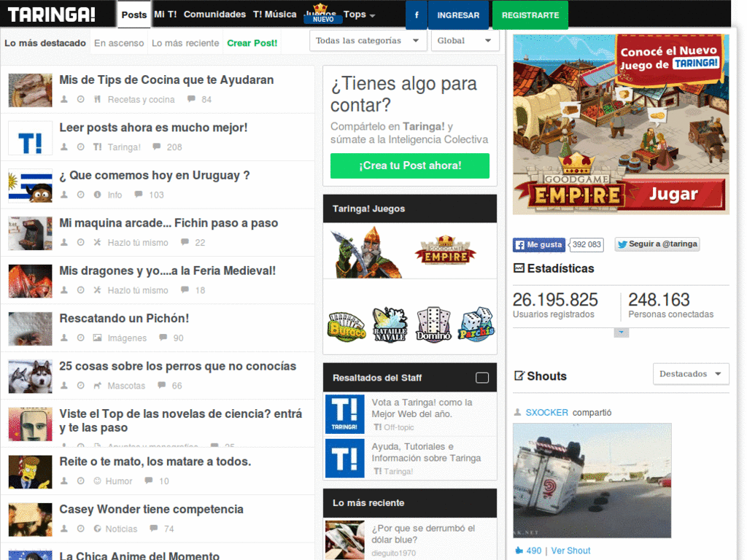The image size is (747, 560).
Task: Click the Uruguay flag post thumbnail
Action: 30,186
